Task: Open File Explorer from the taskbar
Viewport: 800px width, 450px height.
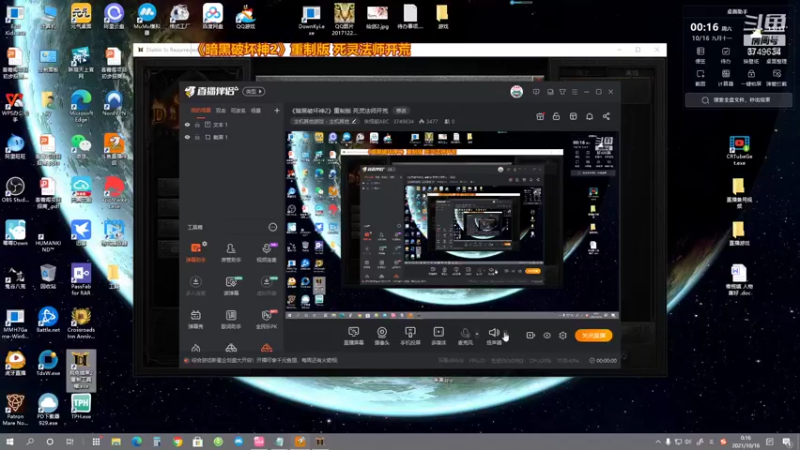Action: tap(116, 442)
